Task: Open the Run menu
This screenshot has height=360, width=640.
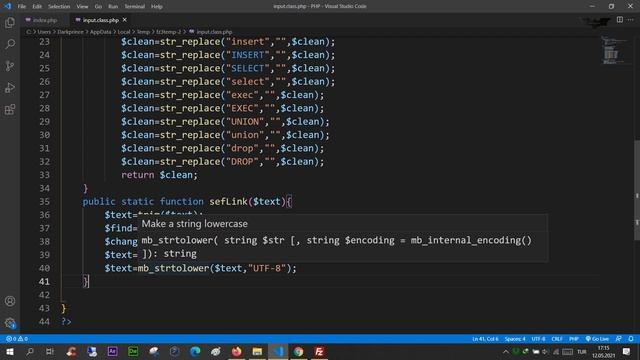Action: [x=113, y=7]
